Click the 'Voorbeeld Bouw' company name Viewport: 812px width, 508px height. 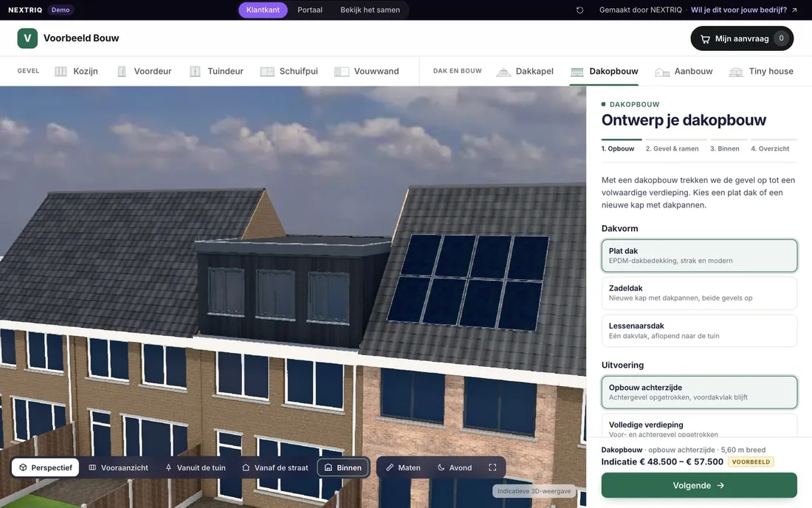81,38
